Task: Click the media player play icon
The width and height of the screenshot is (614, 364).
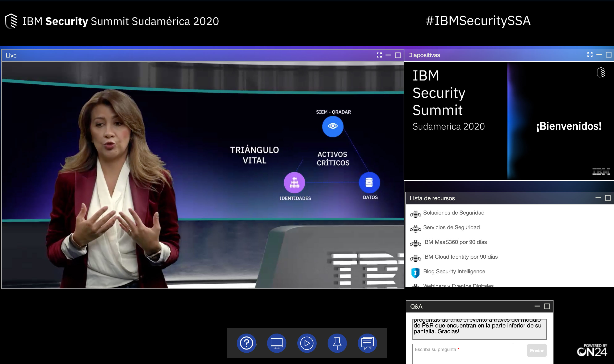Action: tap(307, 343)
